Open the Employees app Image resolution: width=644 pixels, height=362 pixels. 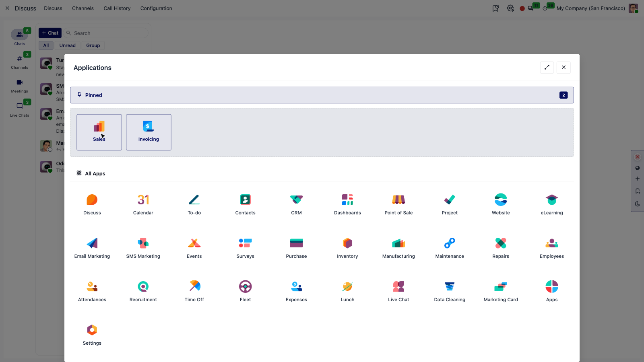(552, 248)
